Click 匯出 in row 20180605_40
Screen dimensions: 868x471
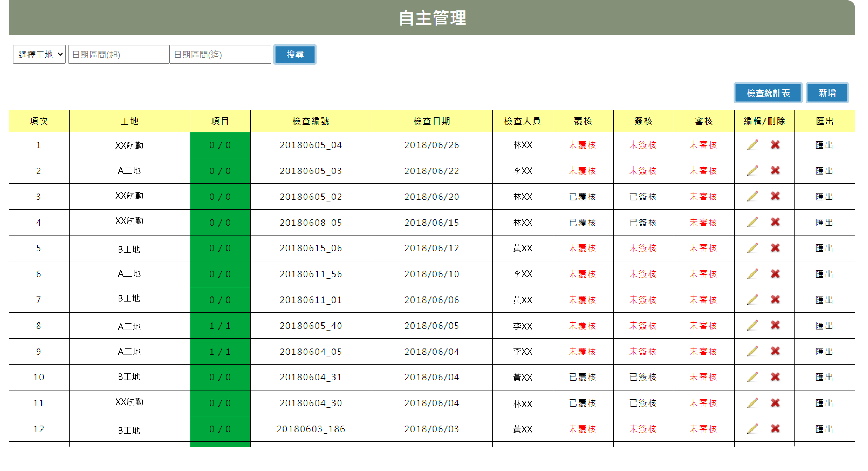coord(824,326)
